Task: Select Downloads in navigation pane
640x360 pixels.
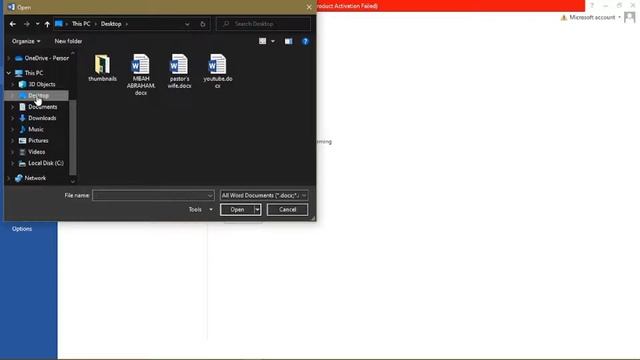Action: pos(38,118)
